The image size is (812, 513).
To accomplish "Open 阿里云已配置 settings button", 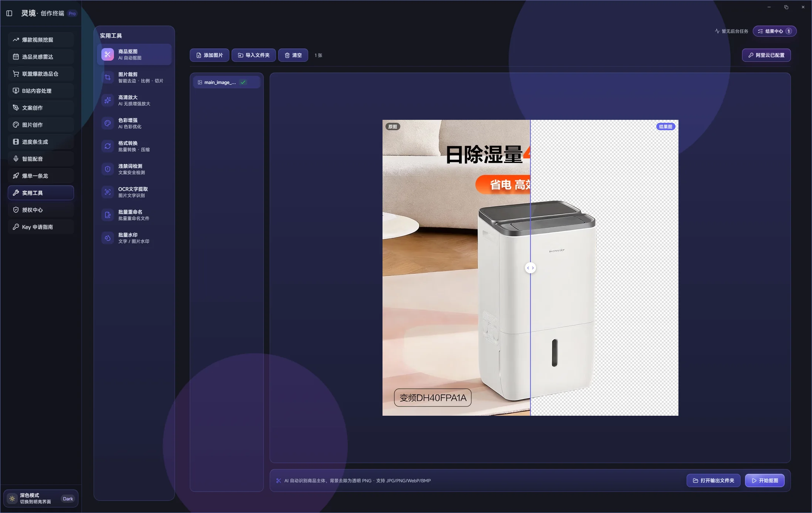I will (766, 55).
